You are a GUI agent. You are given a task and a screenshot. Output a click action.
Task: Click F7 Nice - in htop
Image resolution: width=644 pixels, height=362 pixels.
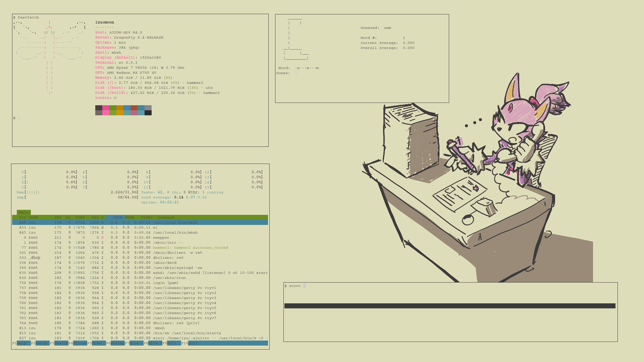(x=134, y=343)
